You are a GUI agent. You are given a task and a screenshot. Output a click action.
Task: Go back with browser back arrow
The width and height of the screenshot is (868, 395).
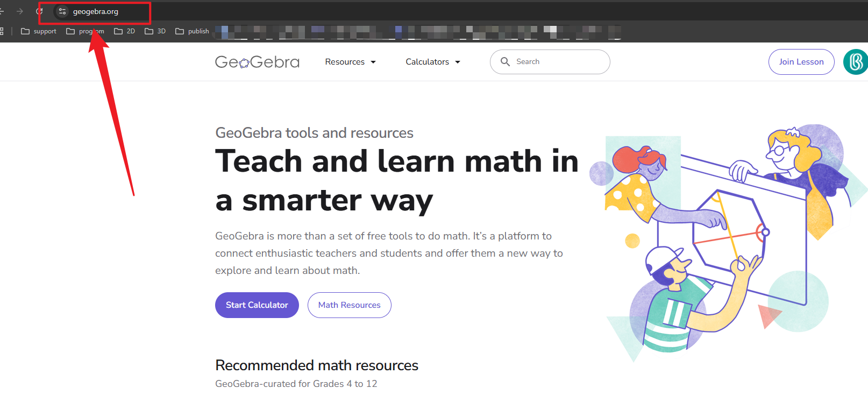coord(2,11)
